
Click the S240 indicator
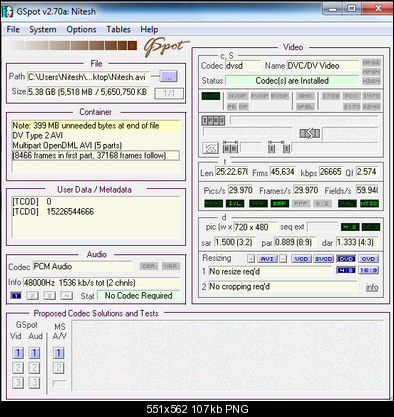(x=371, y=107)
